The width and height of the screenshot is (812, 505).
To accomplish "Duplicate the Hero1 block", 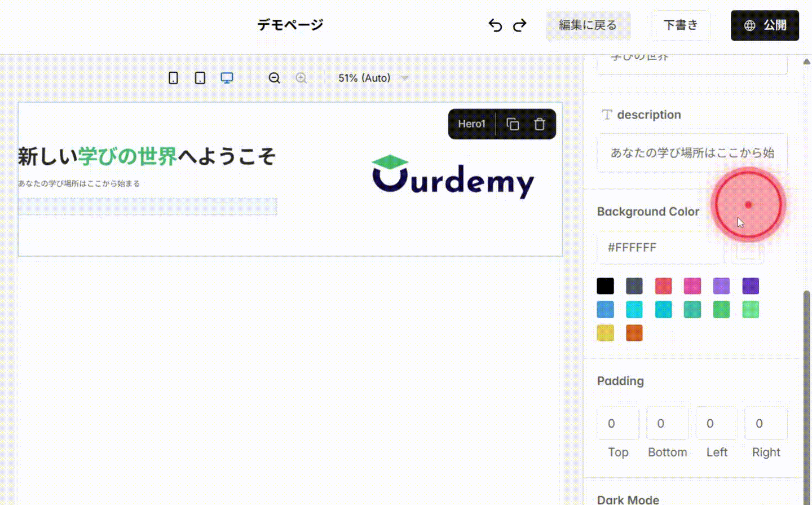I will pyautogui.click(x=513, y=124).
